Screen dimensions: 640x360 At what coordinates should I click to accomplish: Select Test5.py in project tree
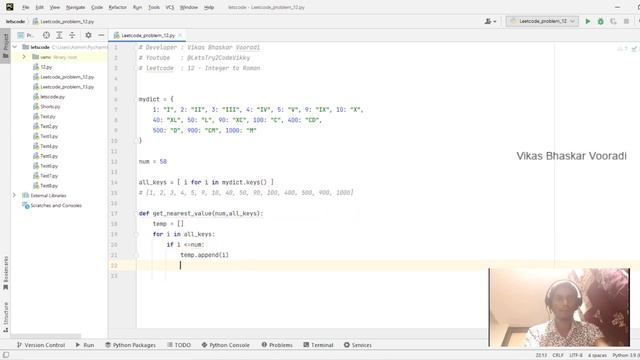45,156
